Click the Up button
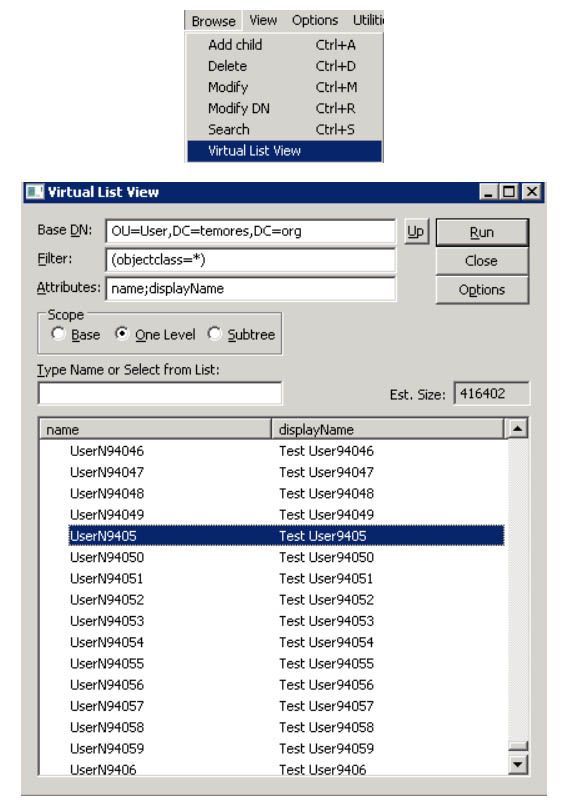The height and width of the screenshot is (805, 564). point(416,232)
